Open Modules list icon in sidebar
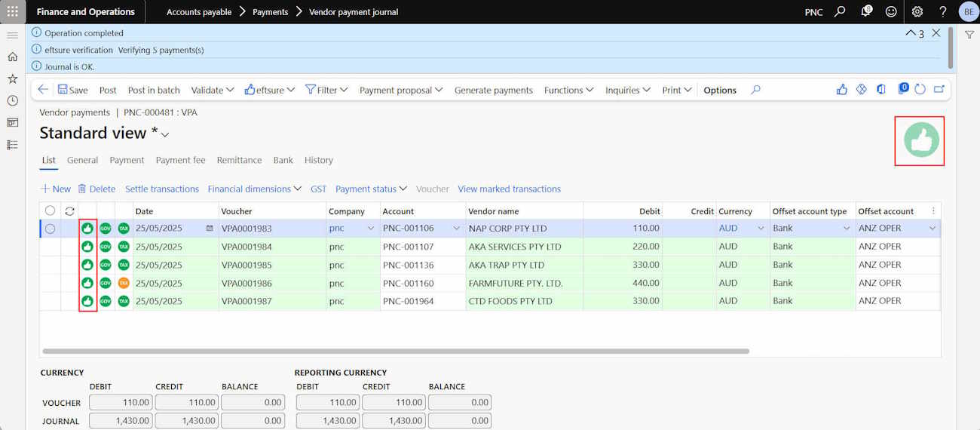This screenshot has width=980, height=430. point(12,144)
